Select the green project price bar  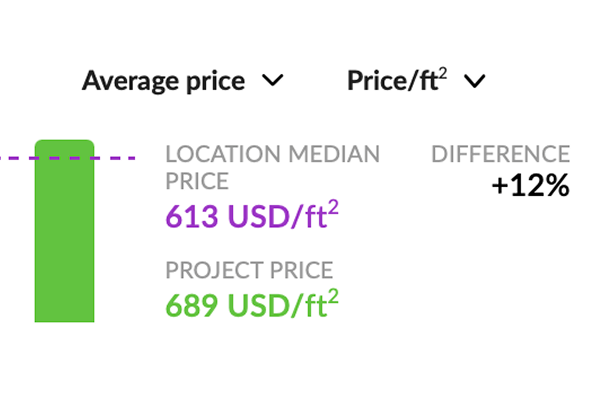point(65,231)
